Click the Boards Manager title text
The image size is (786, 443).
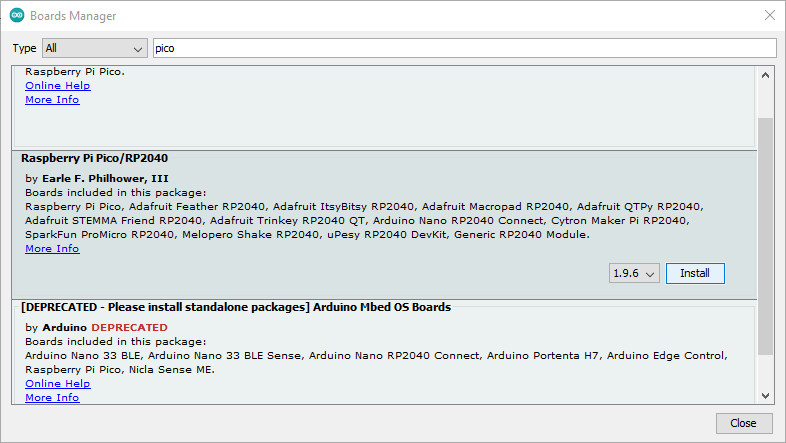[73, 16]
